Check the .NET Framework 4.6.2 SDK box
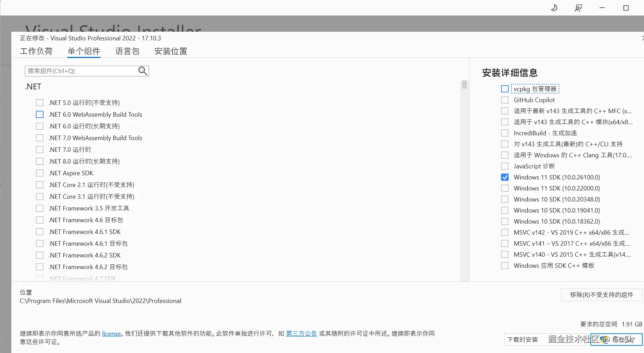 pyautogui.click(x=40, y=255)
